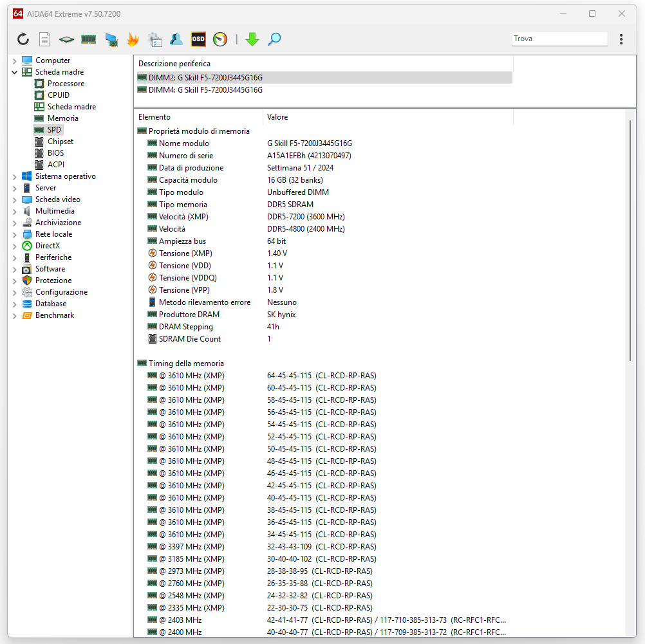645x644 pixels.
Task: Click the network computer toolbar icon
Action: pyautogui.click(x=111, y=39)
